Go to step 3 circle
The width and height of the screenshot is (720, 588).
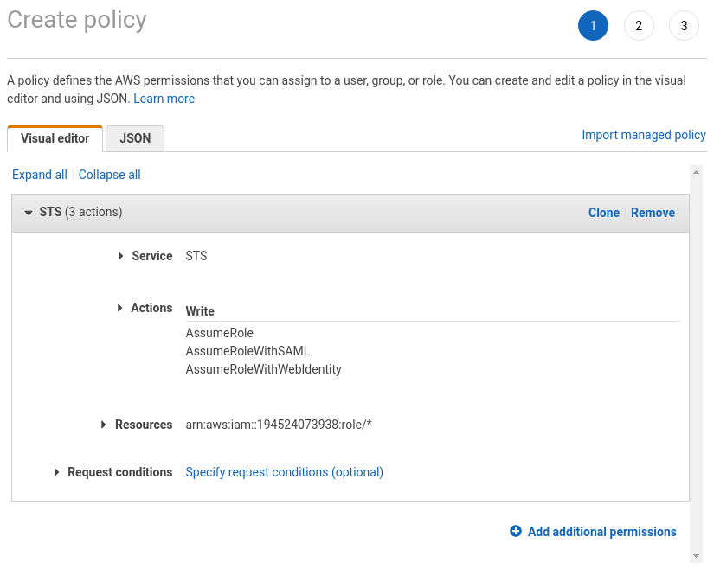(x=684, y=26)
